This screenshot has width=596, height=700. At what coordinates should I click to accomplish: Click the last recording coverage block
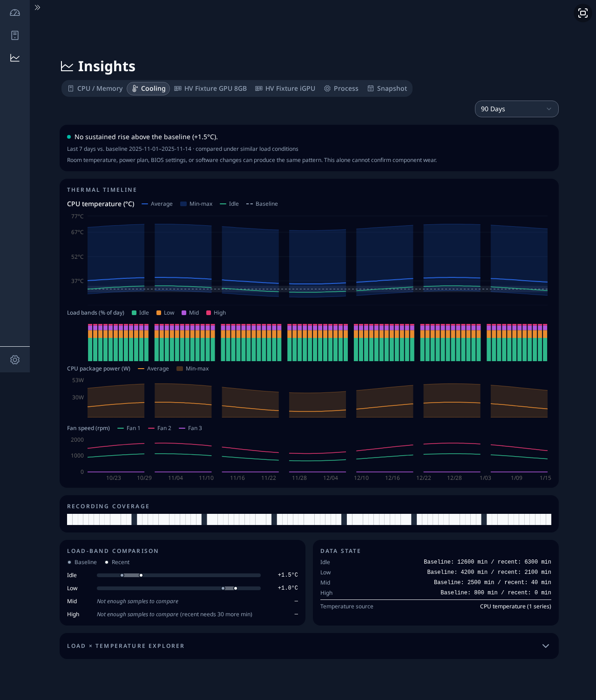549,519
